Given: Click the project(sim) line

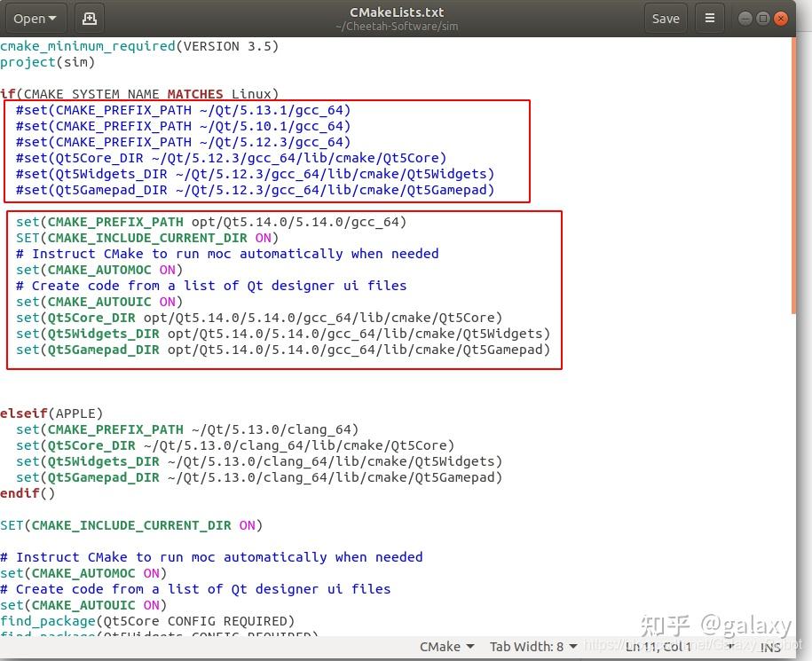Looking at the screenshot, I should click(x=48, y=62).
